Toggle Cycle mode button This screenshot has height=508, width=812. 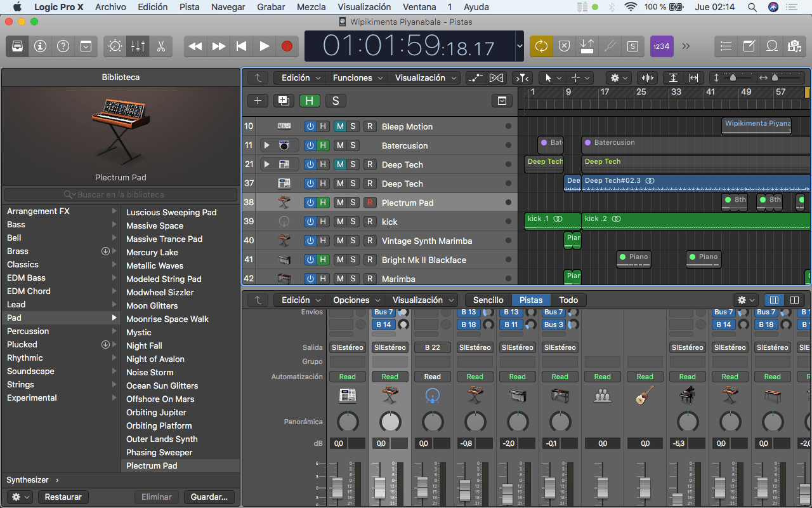(x=541, y=46)
